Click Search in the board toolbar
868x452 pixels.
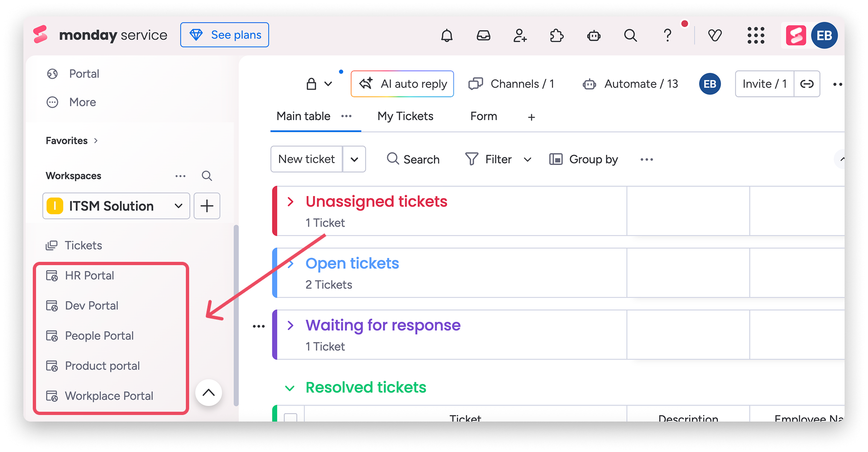(413, 159)
